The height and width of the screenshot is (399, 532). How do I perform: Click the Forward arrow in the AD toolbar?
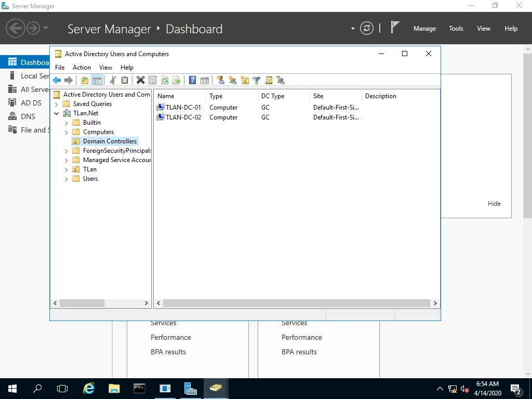pos(69,81)
